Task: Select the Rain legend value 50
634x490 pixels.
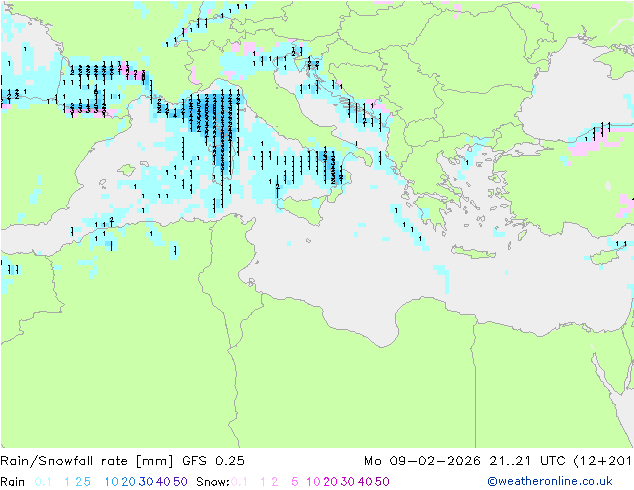Action: coord(180,482)
